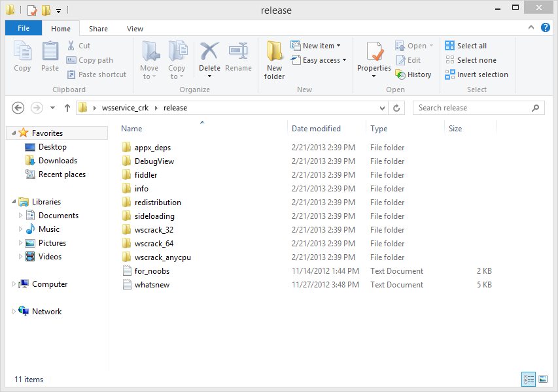Navigate up one level with the up arrow
The image size is (558, 392).
pyautogui.click(x=67, y=107)
